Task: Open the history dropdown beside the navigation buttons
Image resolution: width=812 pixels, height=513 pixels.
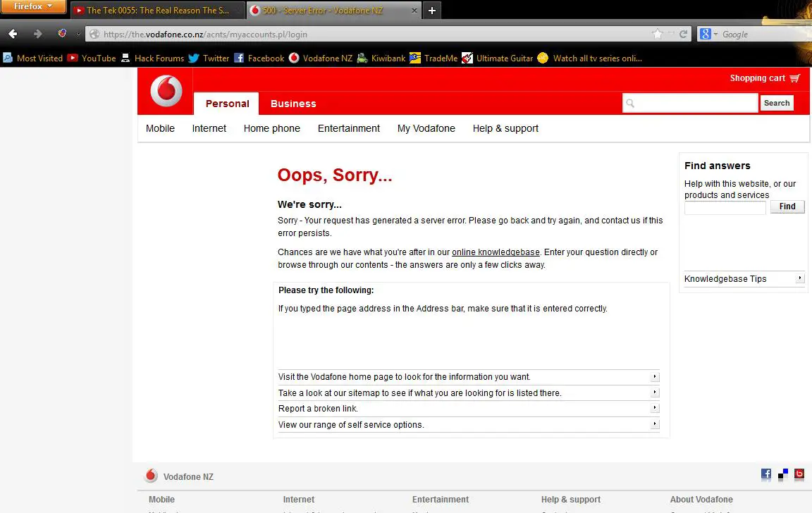Action: 78,34
